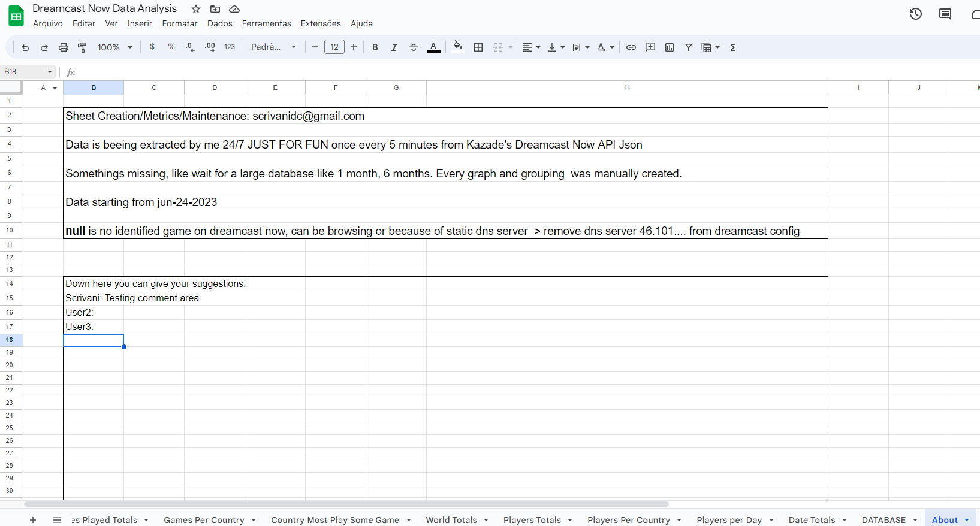980x526 pixels.
Task: Open the Extensões menu
Action: (321, 23)
